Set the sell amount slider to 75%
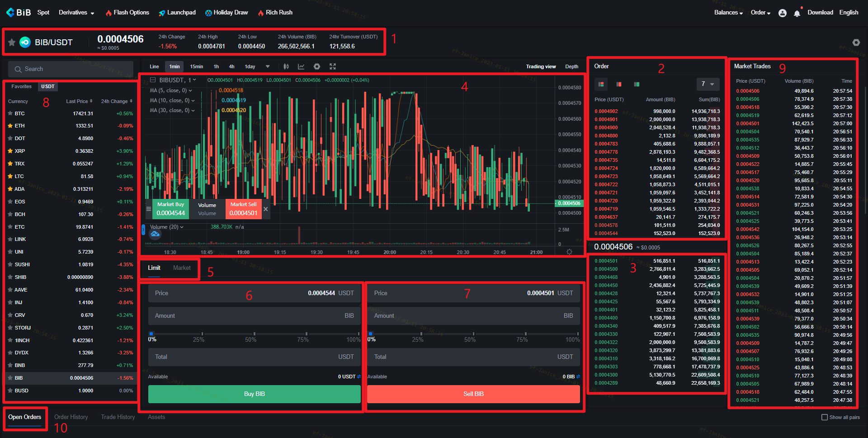 point(526,334)
